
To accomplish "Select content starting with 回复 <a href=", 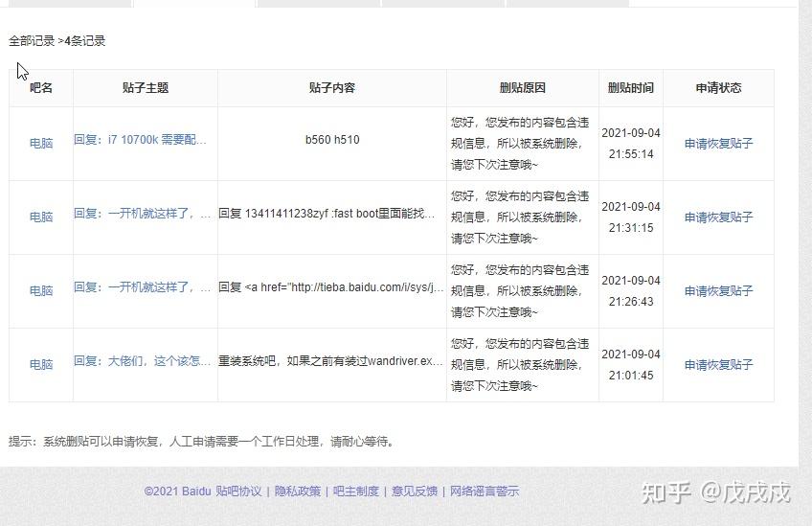I will coord(331,287).
